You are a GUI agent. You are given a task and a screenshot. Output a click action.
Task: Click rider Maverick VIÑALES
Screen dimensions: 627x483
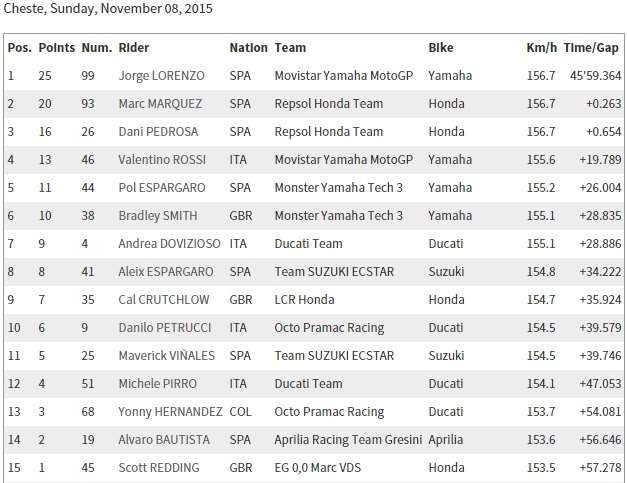click(166, 355)
